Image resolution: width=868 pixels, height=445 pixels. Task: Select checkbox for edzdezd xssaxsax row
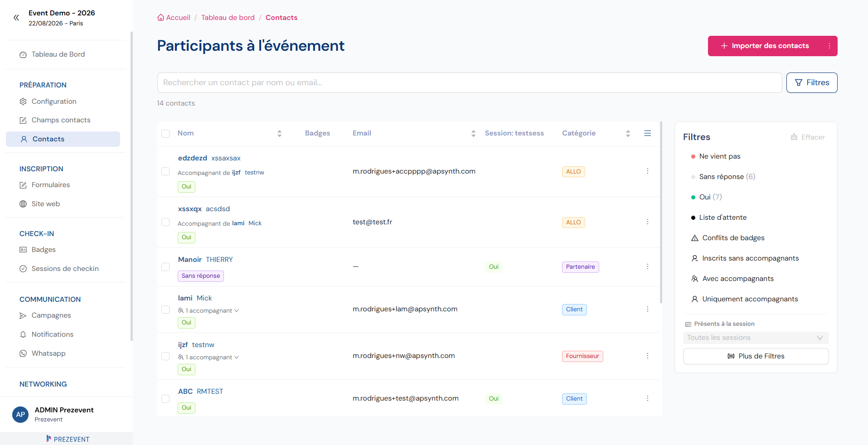[x=165, y=171]
